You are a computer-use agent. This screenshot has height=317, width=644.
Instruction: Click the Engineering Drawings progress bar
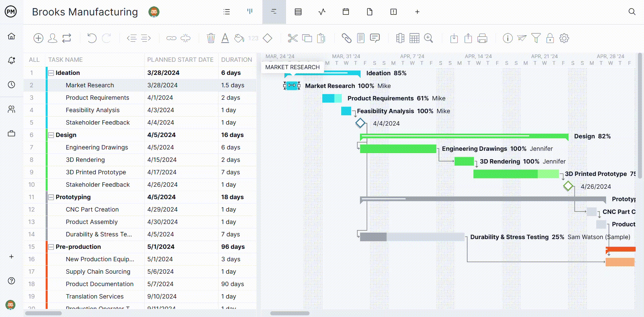coord(398,149)
